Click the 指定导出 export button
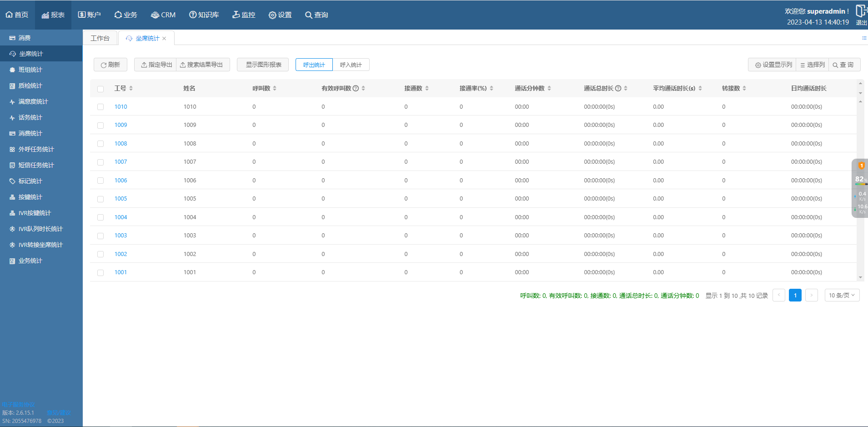This screenshot has width=868, height=427. click(x=156, y=65)
